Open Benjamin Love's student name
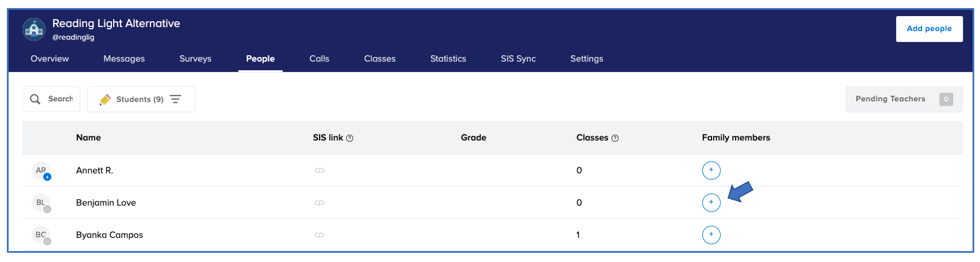Viewport: 980px width, 262px height. (x=106, y=203)
